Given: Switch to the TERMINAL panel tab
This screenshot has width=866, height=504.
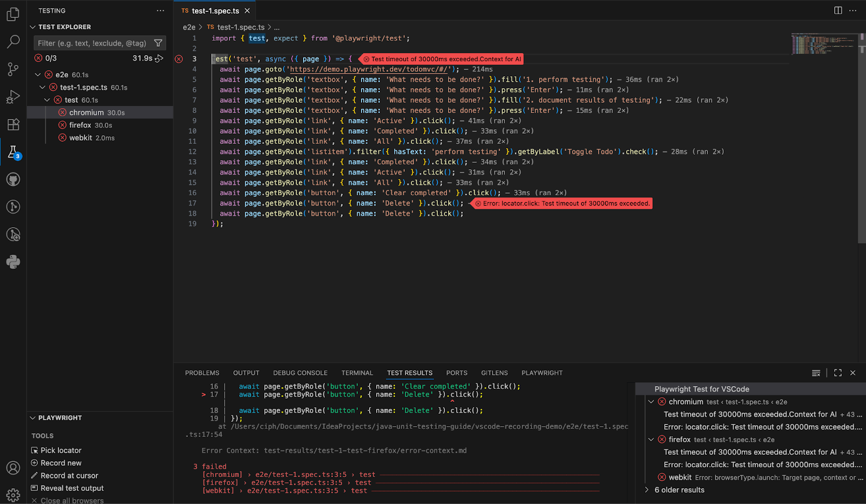Looking at the screenshot, I should [357, 373].
